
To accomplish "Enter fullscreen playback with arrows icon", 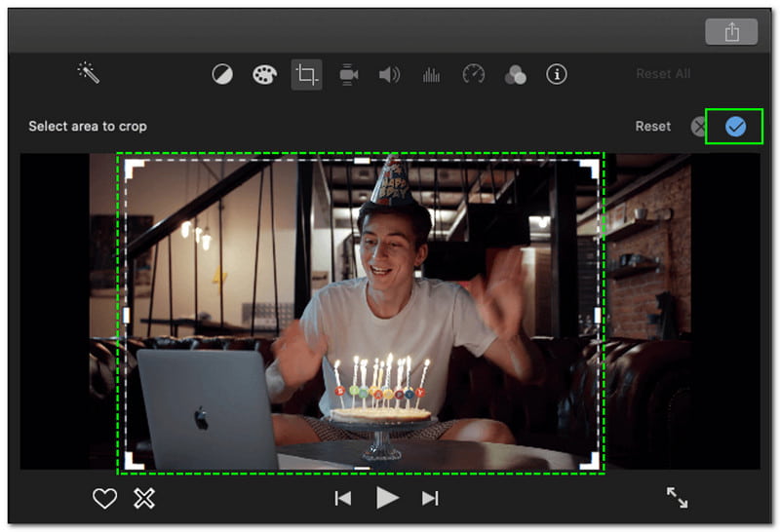I will pyautogui.click(x=677, y=497).
